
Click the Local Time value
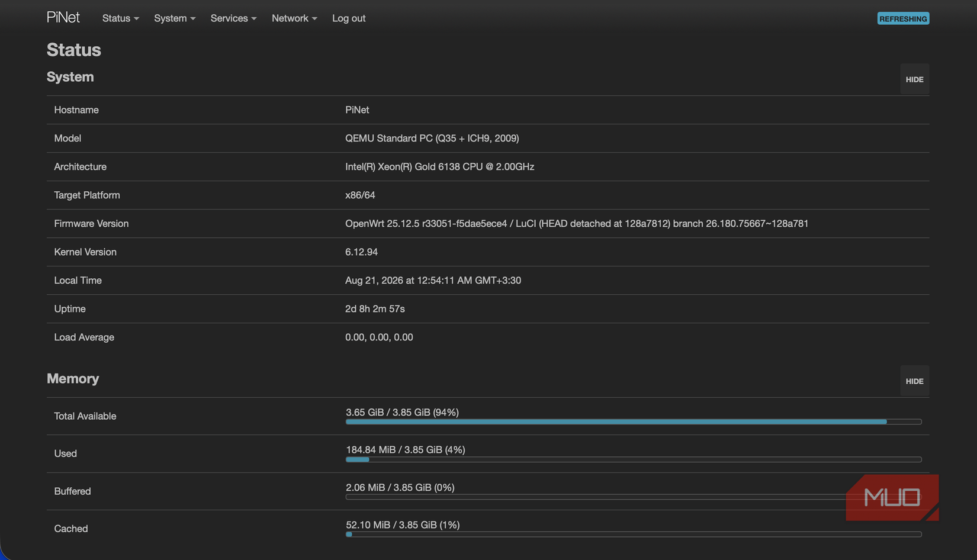click(x=433, y=281)
